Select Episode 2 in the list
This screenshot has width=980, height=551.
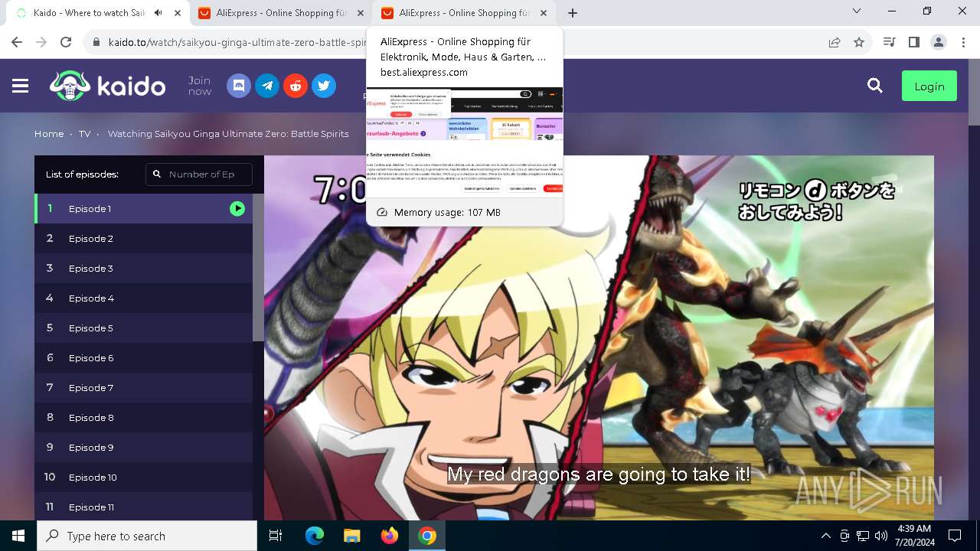[143, 238]
